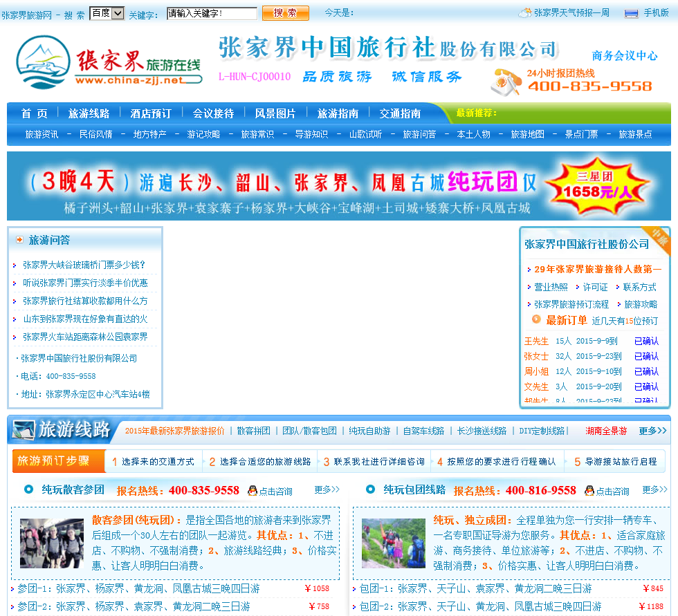Open 旅游指南 menu item
Viewport: 678px width, 616px height.
coord(338,113)
